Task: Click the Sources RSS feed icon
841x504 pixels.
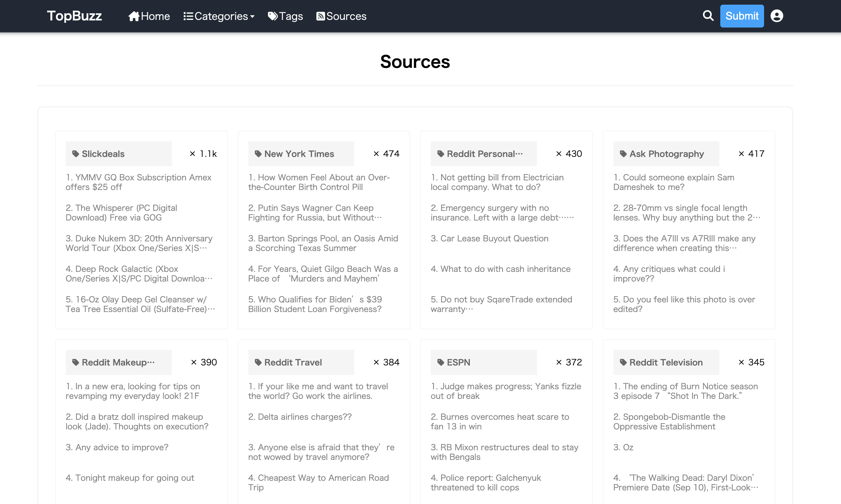Action: pos(320,16)
